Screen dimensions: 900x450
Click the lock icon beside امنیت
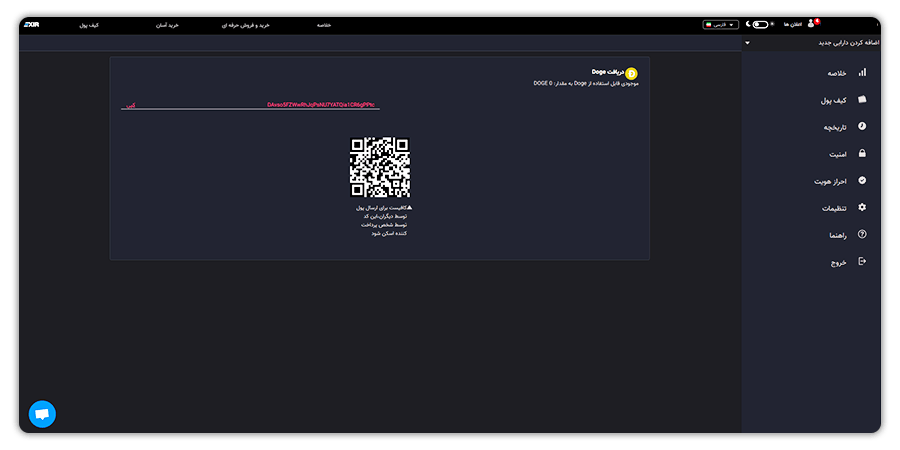tap(862, 153)
